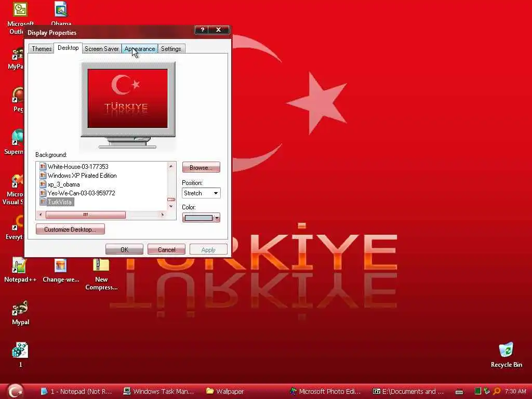
Task: Click the greyed Apply button
Action: click(x=208, y=249)
